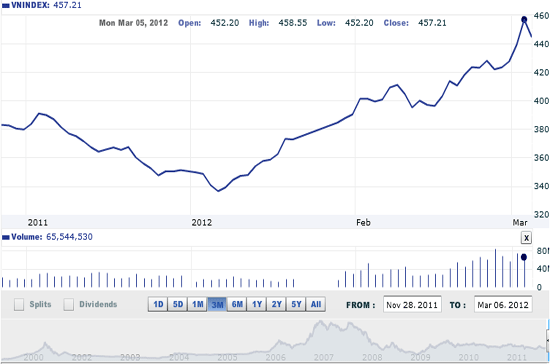Click the 2011 label on the main time axis
Screen dimensions: 550x364
(38, 222)
